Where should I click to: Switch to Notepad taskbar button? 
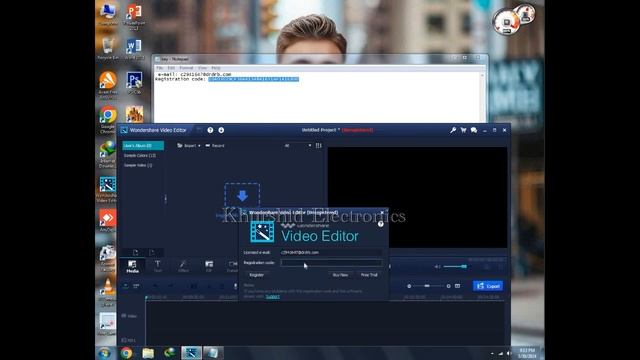tap(213, 353)
